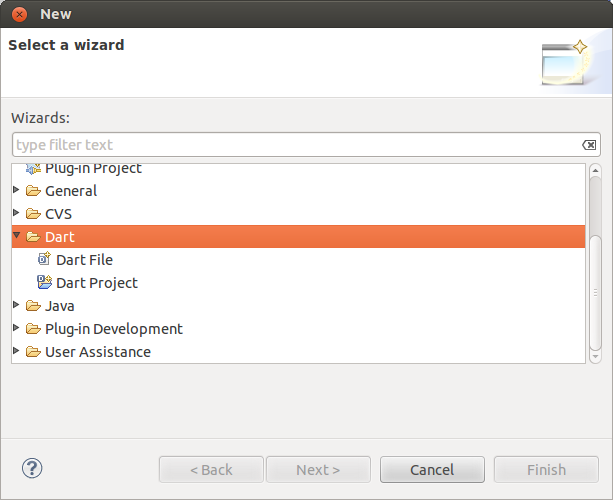This screenshot has height=500, width=613.
Task: Click the wizard list vertical scrollbar
Action: [595, 290]
